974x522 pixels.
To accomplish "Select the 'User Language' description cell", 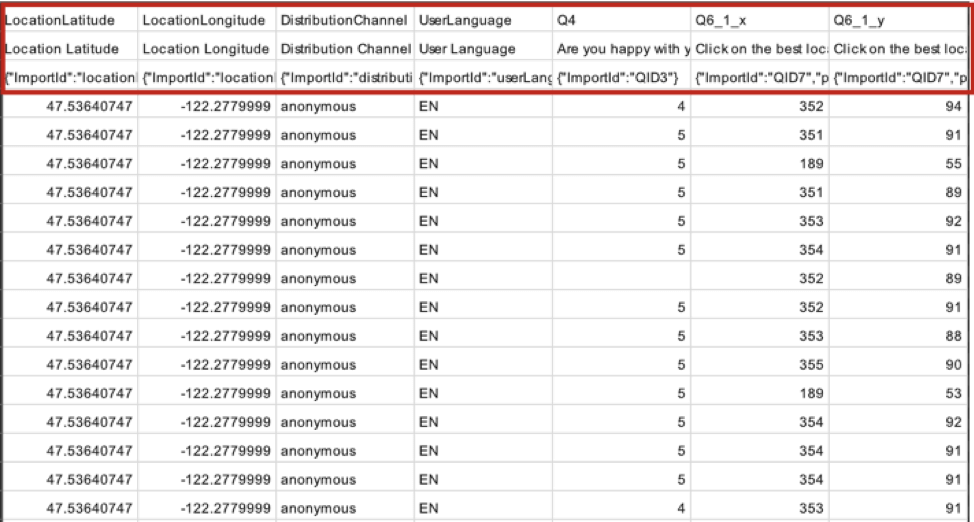I will [x=483, y=49].
